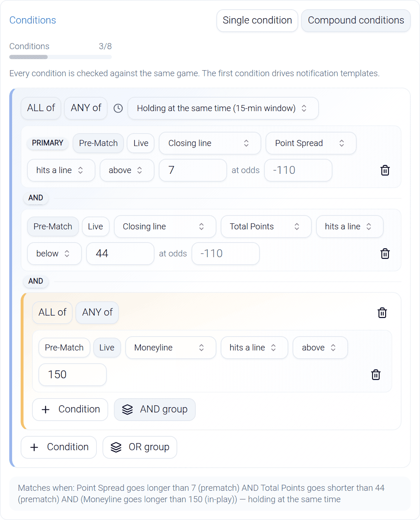
Task: Click the spread line value field showing 7
Action: point(193,170)
